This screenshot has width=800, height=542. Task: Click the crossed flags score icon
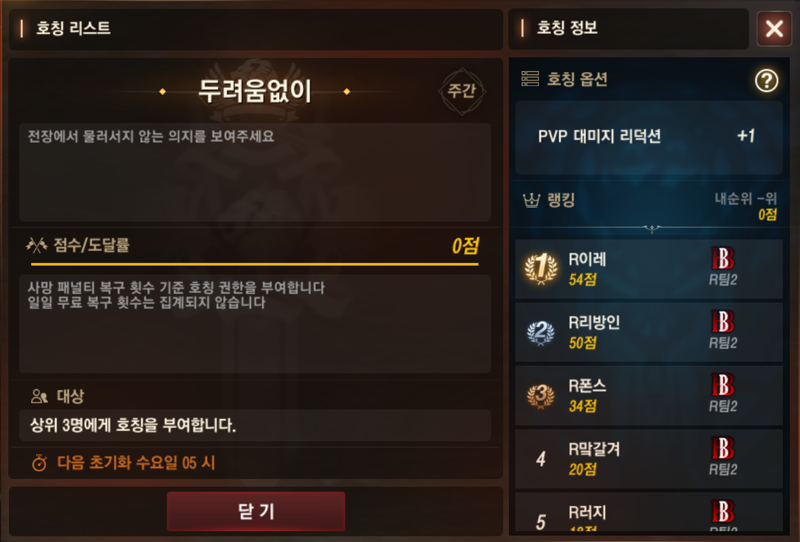37,245
